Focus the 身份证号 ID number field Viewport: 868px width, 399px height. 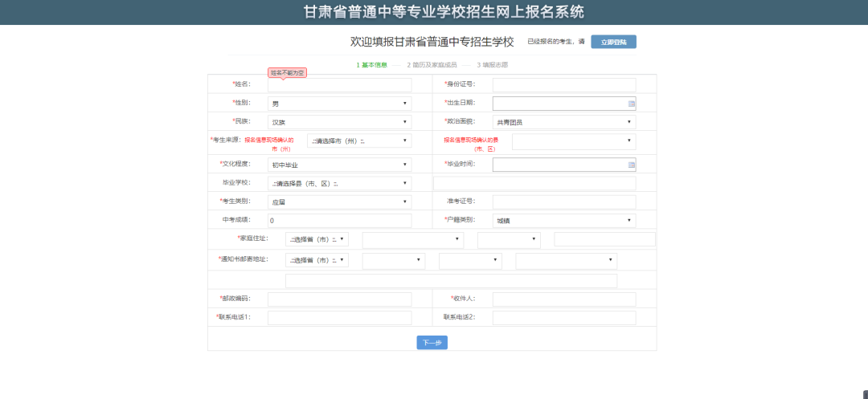pos(563,85)
